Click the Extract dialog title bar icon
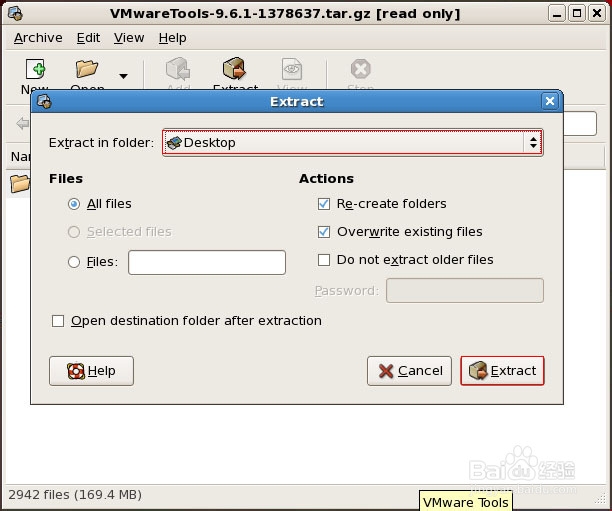The height and width of the screenshot is (511, 612). coord(44,101)
